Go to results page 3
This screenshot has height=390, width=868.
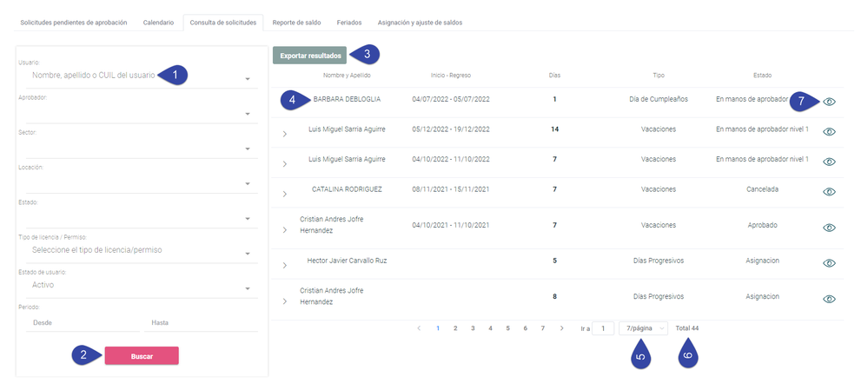click(473, 328)
